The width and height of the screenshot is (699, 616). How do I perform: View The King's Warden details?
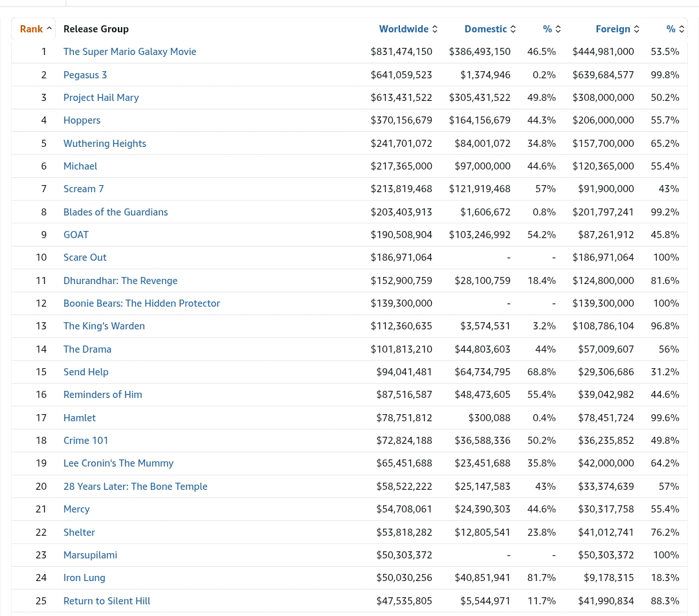coord(104,325)
